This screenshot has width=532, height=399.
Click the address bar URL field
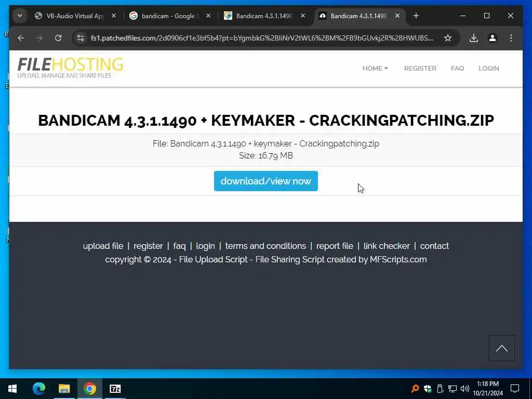tap(262, 38)
